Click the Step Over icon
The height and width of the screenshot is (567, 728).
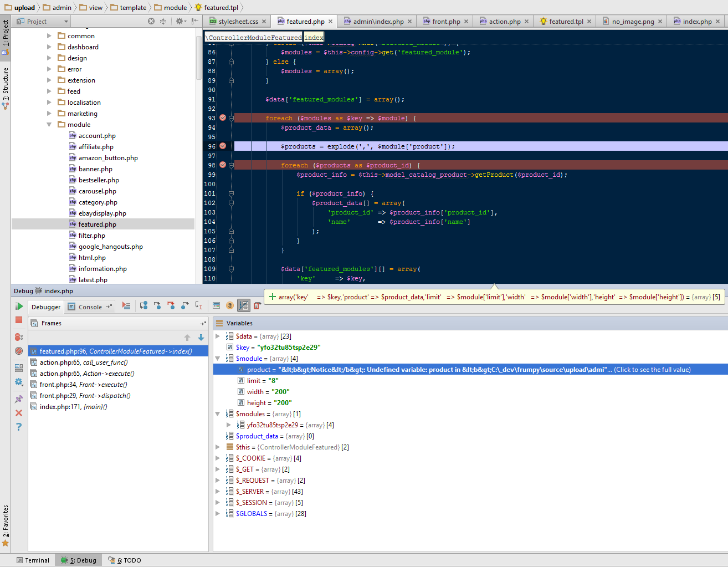click(x=143, y=306)
